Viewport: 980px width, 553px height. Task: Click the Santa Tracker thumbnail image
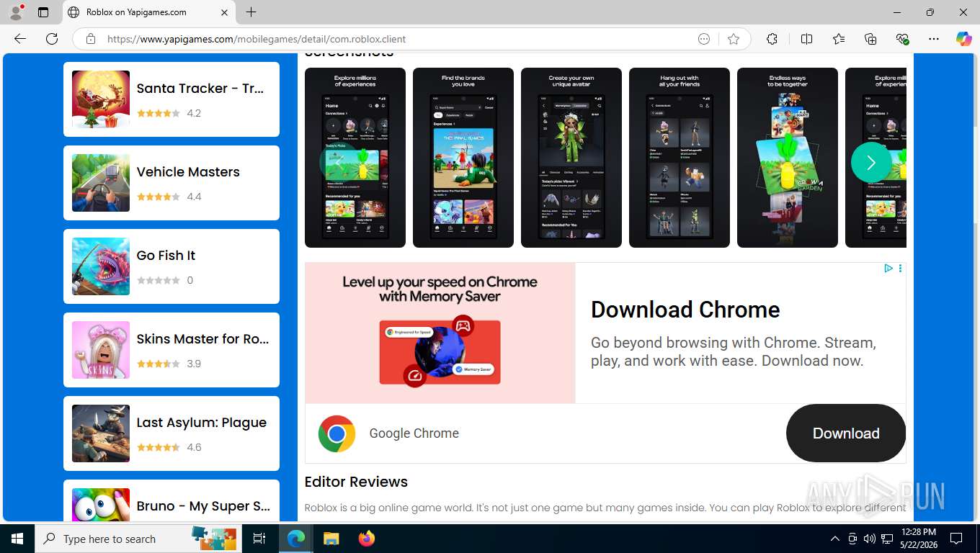101,99
